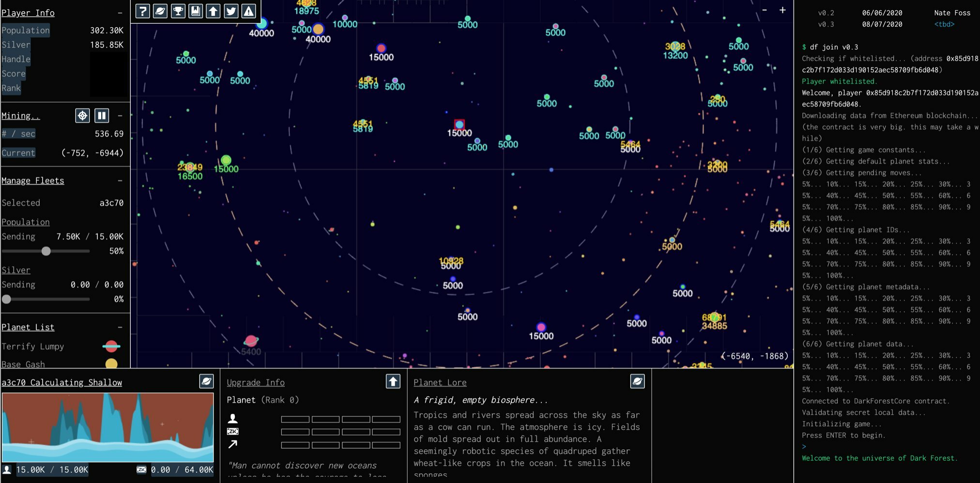Pause mining with the pause button
980x483 pixels.
102,115
